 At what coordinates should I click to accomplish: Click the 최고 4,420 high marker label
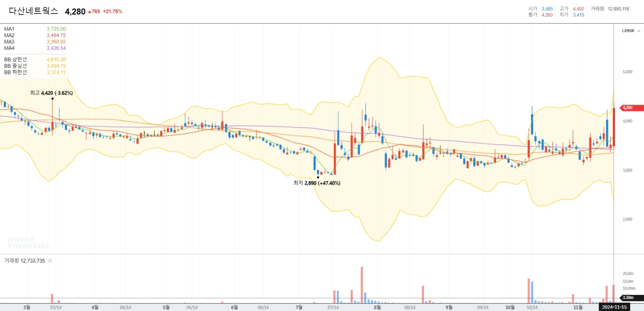click(51, 93)
